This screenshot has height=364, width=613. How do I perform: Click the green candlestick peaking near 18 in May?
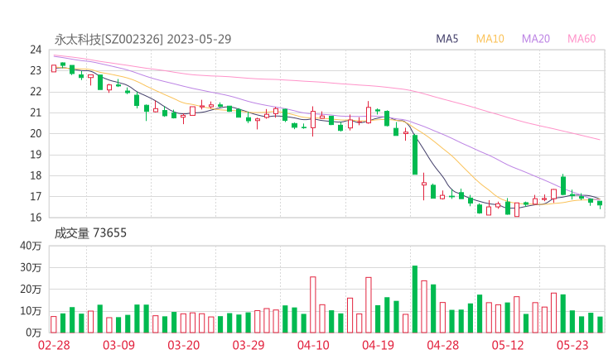point(563,185)
